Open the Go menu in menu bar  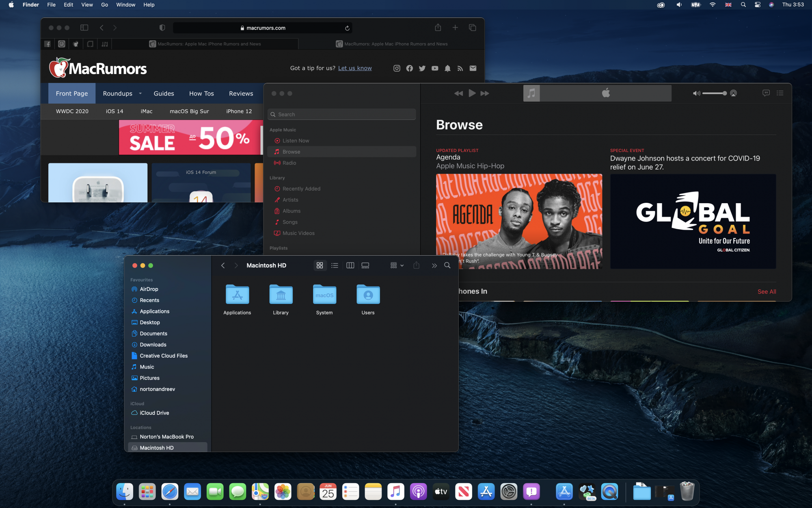[x=104, y=5]
